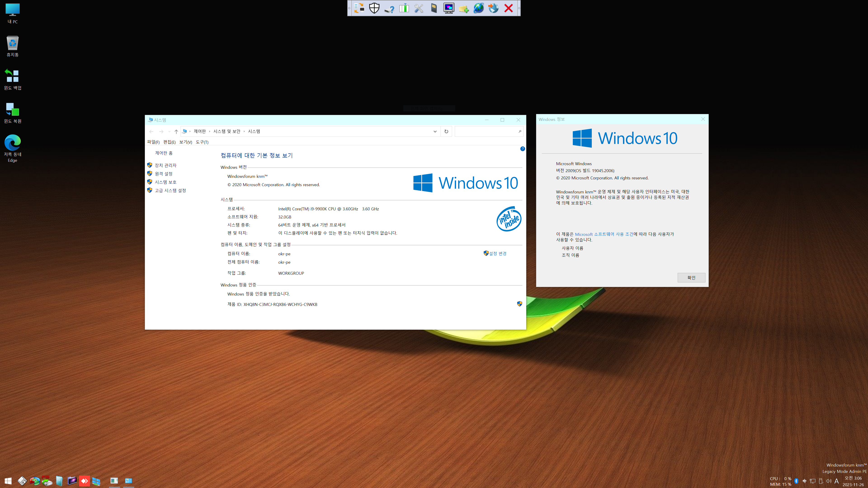
Task: Open the Edge browser desktop shortcut
Action: [x=12, y=148]
